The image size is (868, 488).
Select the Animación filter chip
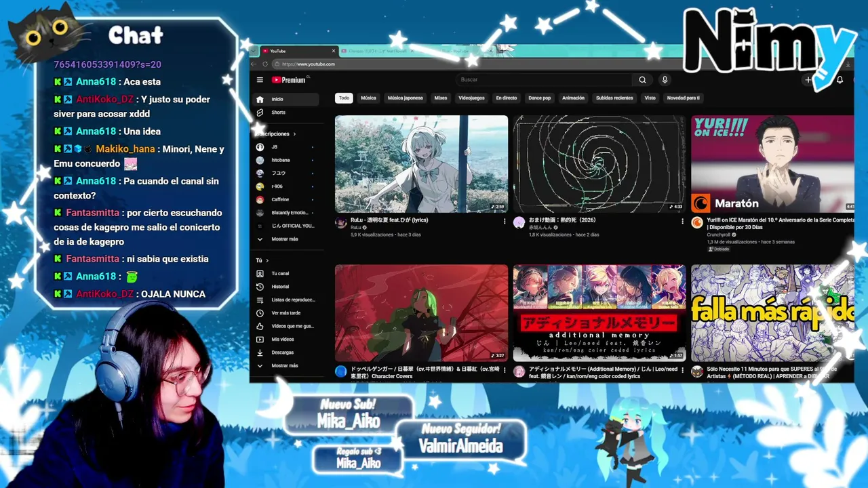click(x=573, y=98)
